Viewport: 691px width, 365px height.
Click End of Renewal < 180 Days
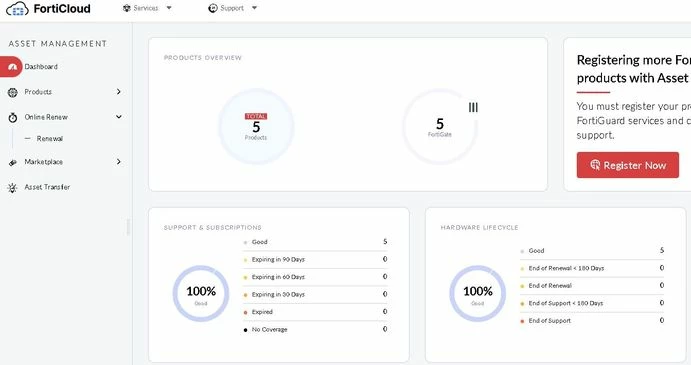592,268
